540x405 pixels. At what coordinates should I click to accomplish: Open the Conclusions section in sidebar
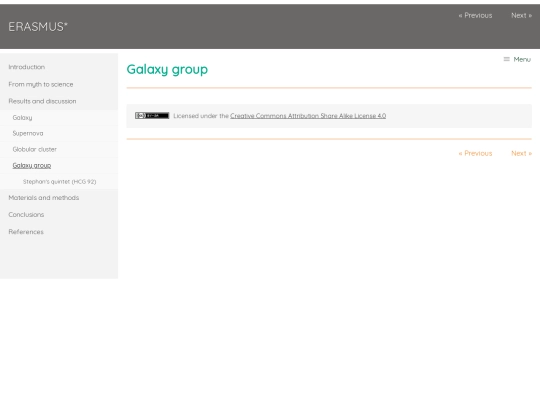coord(26,215)
